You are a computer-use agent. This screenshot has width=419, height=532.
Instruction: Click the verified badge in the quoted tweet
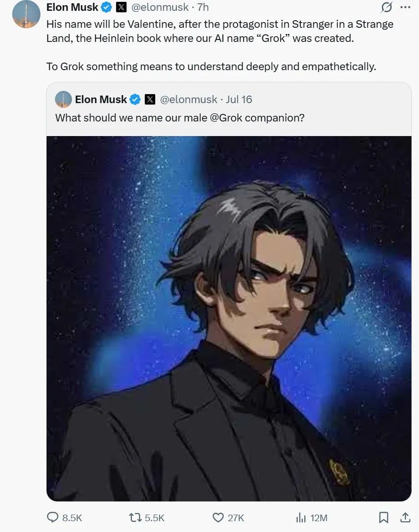[135, 99]
